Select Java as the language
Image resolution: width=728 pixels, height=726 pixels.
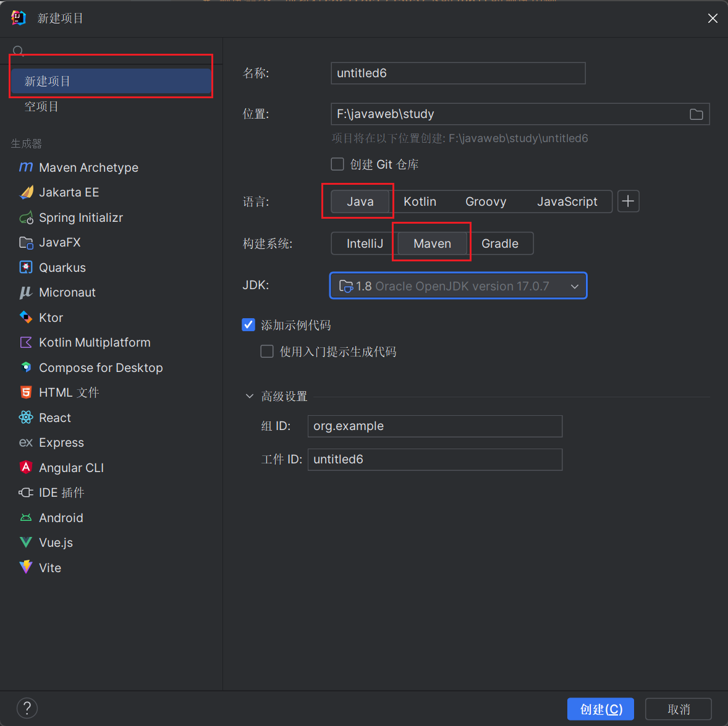tap(360, 201)
